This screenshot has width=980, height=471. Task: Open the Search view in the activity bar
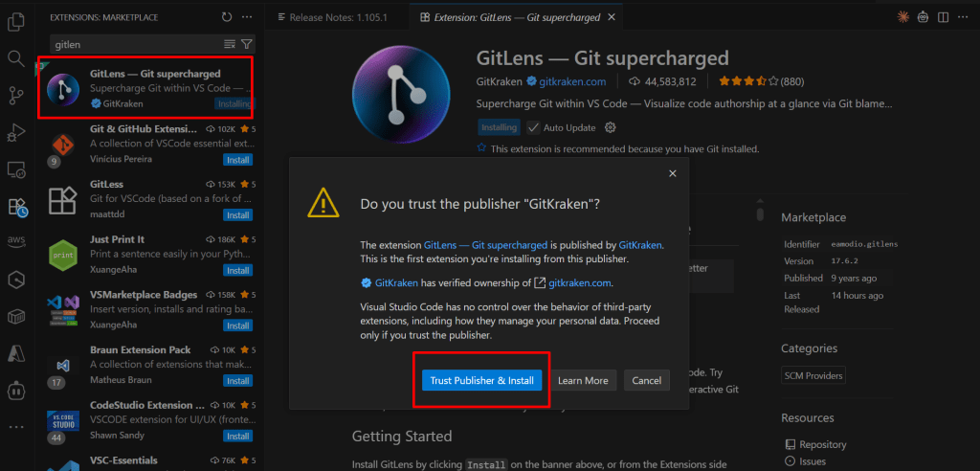[15, 58]
